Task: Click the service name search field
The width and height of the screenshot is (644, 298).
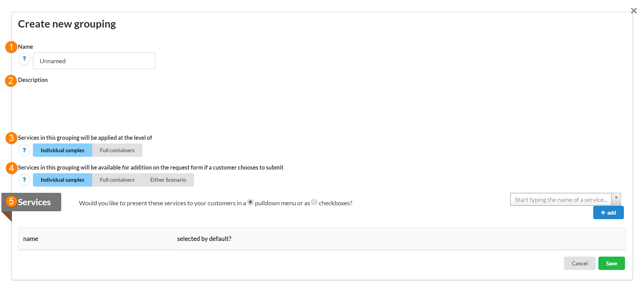Action: click(561, 200)
